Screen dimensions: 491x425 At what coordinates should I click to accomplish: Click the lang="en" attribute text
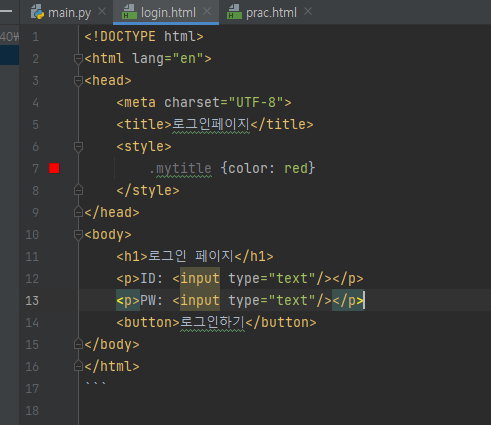click(168, 59)
